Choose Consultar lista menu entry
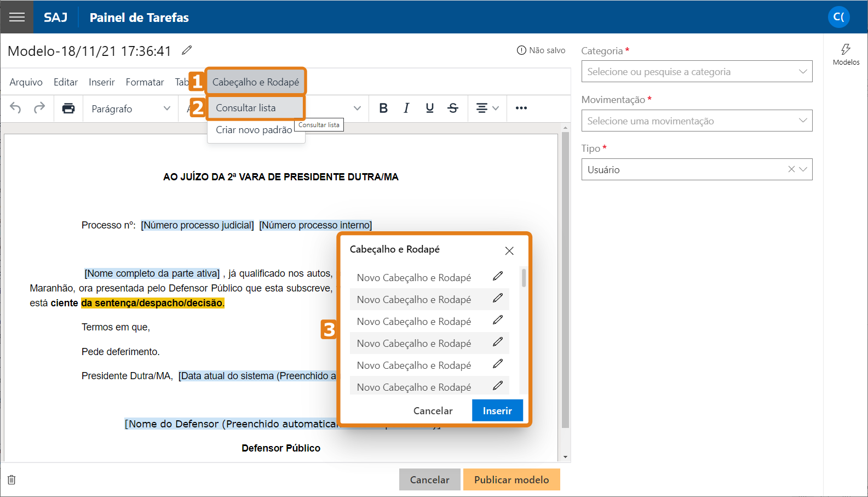 click(x=256, y=108)
